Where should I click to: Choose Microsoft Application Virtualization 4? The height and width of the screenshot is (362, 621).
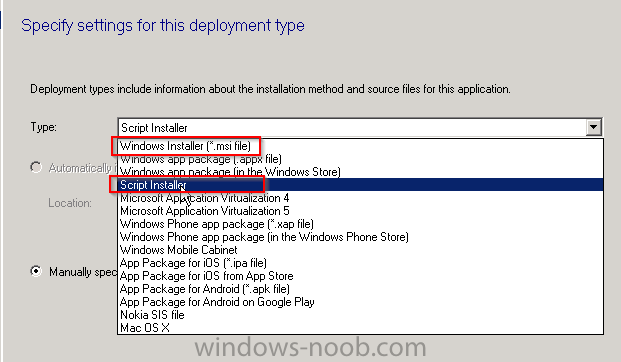pyautogui.click(x=361, y=198)
